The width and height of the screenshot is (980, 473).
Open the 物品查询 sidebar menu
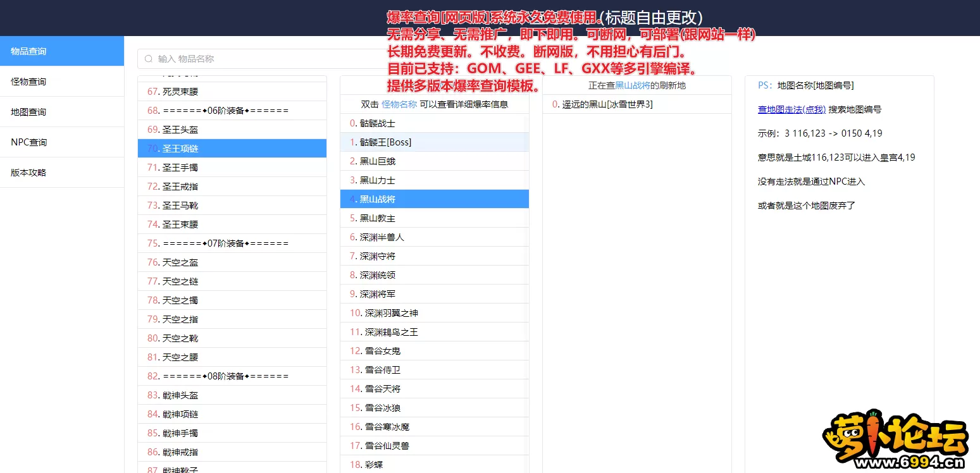pyautogui.click(x=62, y=51)
